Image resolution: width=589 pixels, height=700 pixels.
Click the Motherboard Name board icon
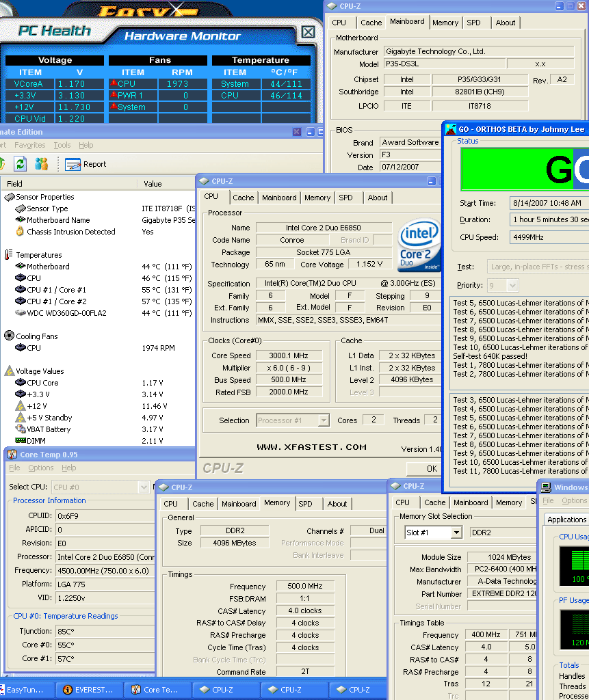click(x=20, y=219)
